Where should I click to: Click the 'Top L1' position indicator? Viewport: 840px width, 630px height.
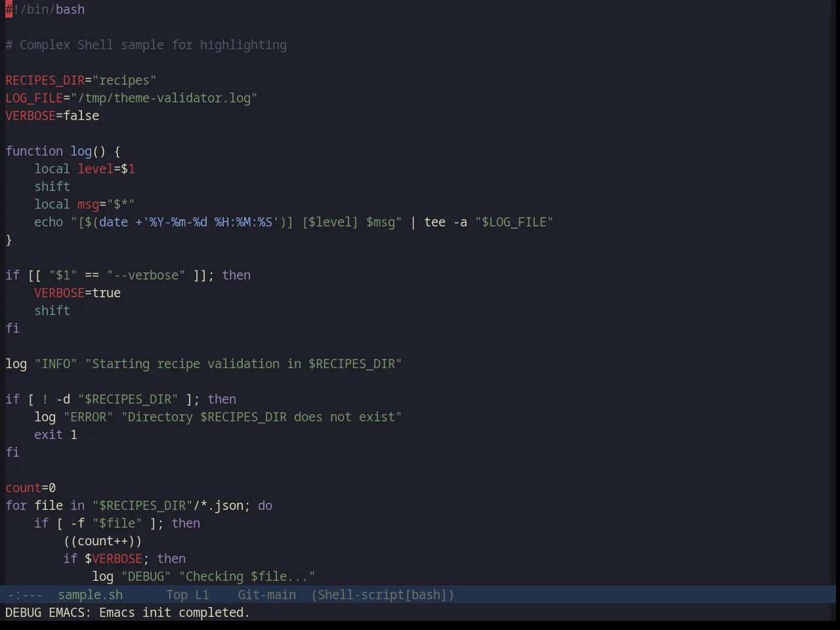click(188, 595)
